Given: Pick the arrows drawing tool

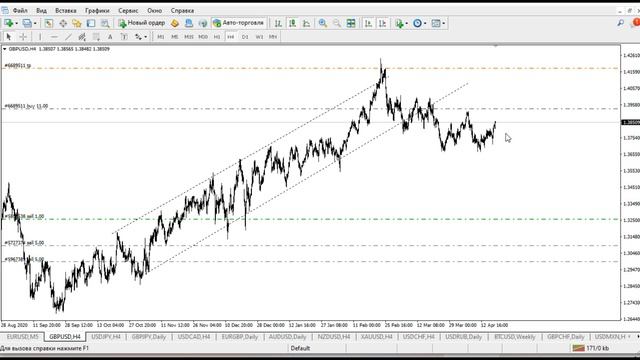Looking at the screenshot, I should coord(138,37).
